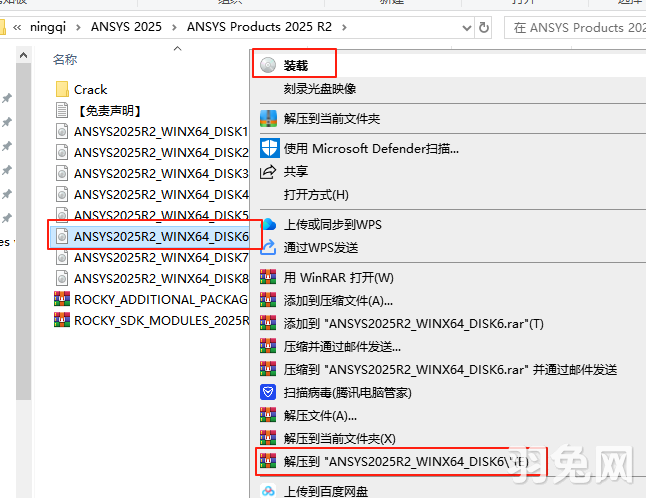
Task: Expand chevron after ANSYS Products 2025 R2
Action: pyautogui.click(x=344, y=28)
